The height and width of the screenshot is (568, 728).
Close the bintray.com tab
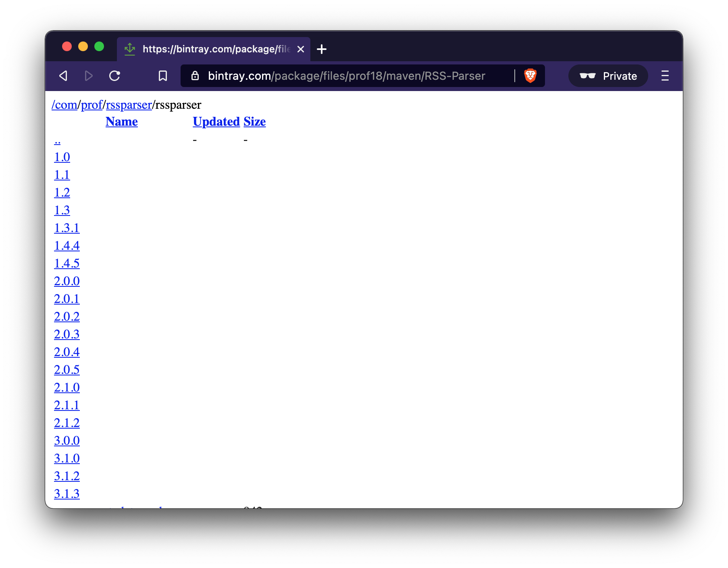[301, 49]
